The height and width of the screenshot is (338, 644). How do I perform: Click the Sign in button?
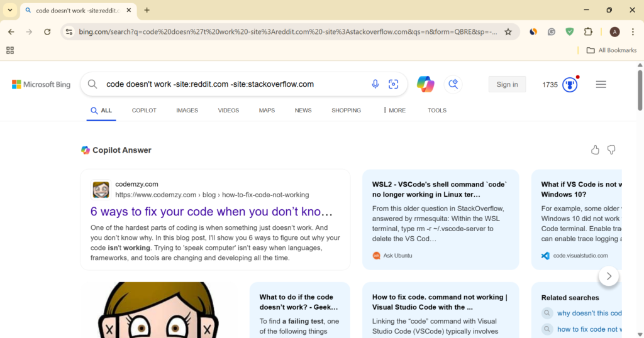[507, 84]
